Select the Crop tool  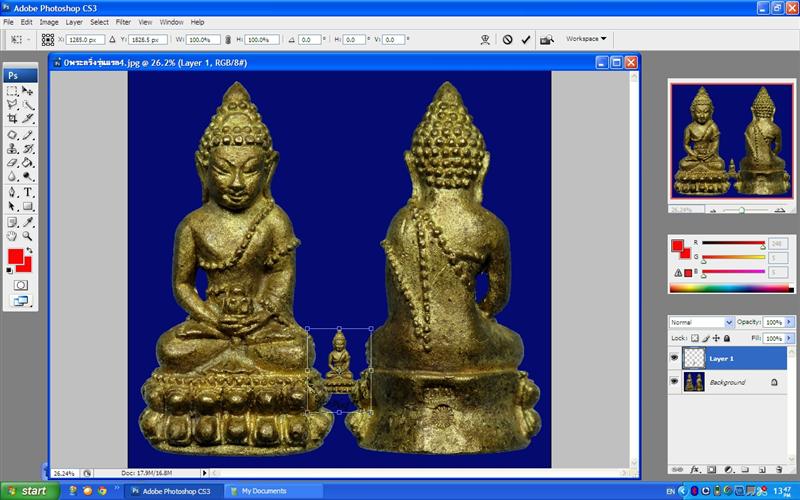coord(12,118)
